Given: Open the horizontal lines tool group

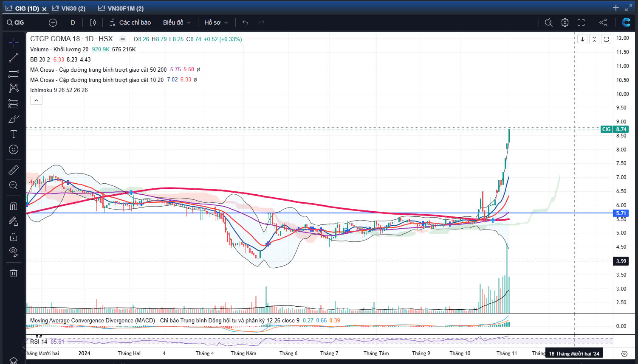Looking at the screenshot, I should tap(14, 73).
